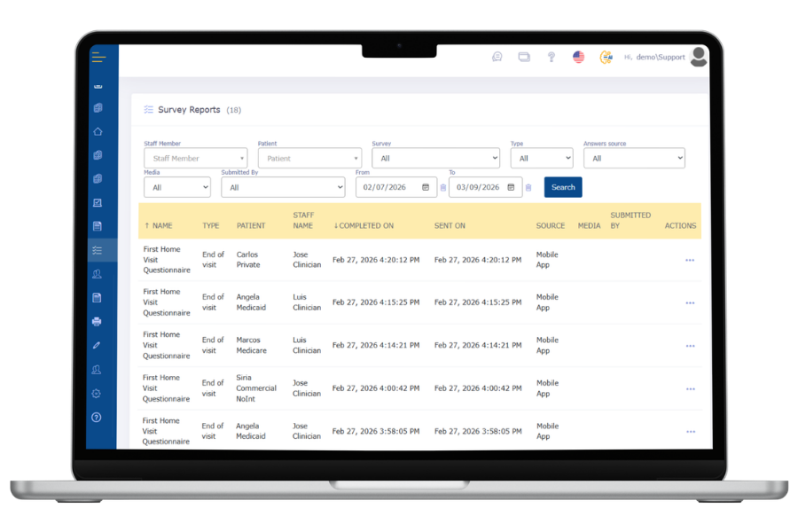
Task: Click the From date input field
Action: coord(390,187)
